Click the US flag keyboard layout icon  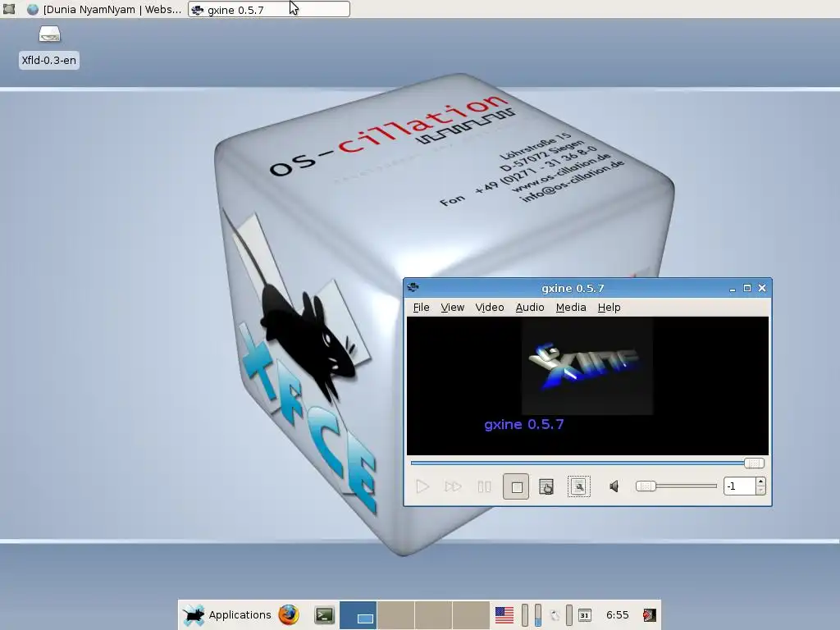click(504, 615)
